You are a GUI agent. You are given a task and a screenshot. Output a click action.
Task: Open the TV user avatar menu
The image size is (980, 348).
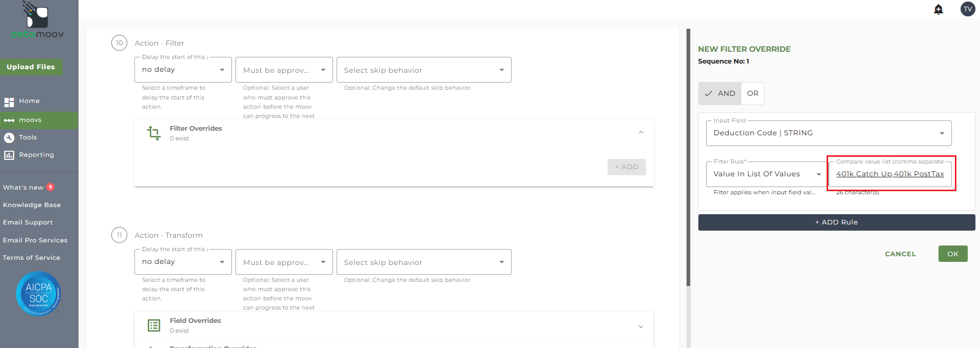968,9
